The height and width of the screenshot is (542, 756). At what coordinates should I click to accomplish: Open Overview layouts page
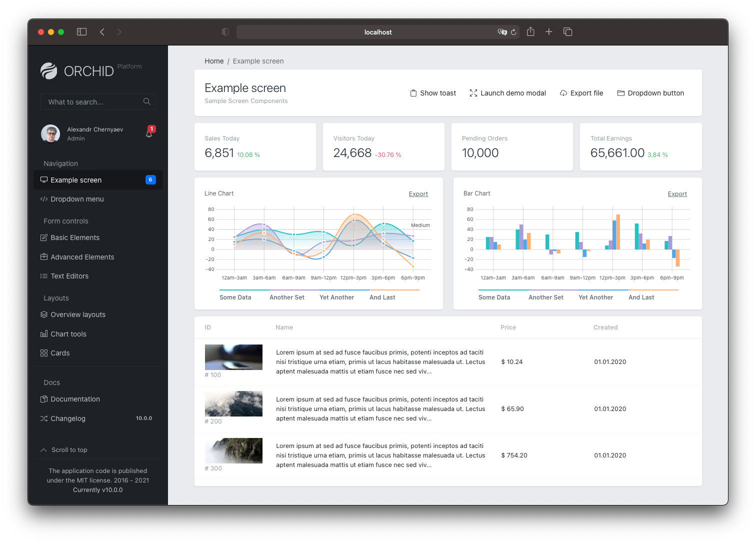pyautogui.click(x=98, y=314)
